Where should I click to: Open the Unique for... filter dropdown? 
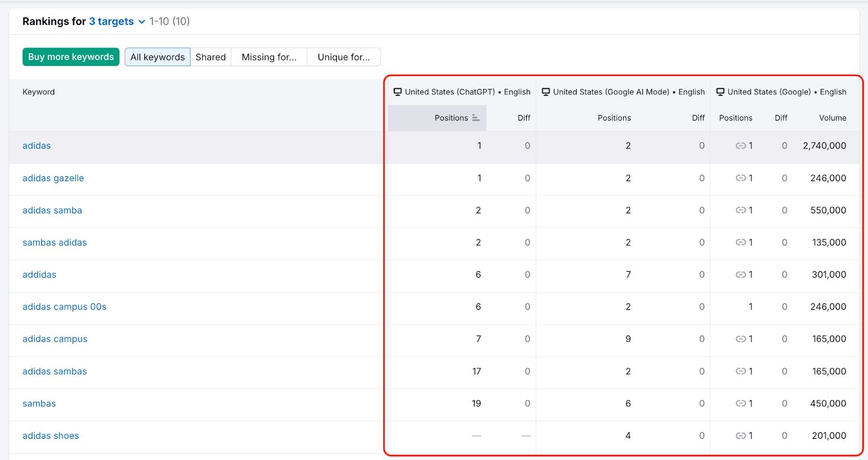point(343,57)
